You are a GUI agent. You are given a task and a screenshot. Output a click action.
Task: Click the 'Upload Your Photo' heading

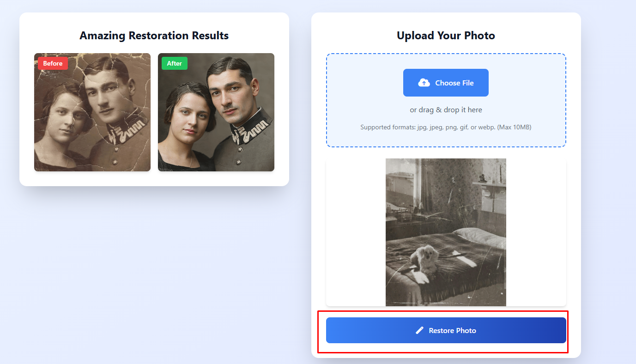coord(445,35)
